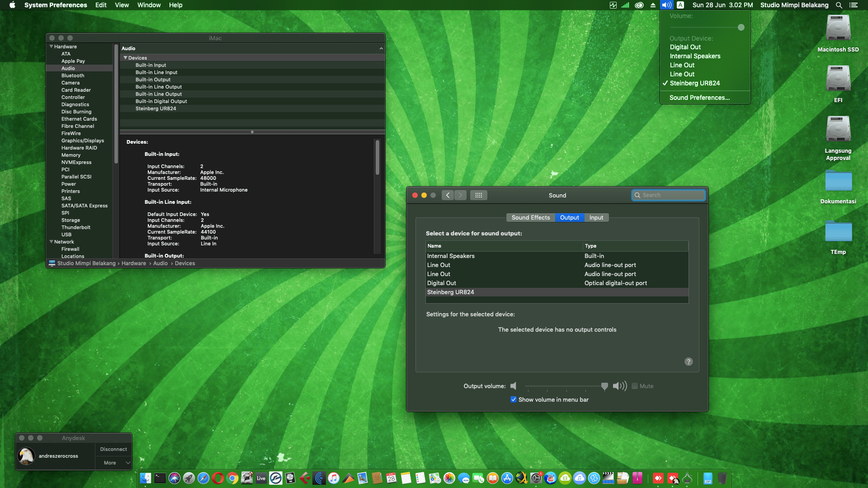Collapse the Hardware section in sidebar
This screenshot has width=868, height=488.
(x=52, y=47)
